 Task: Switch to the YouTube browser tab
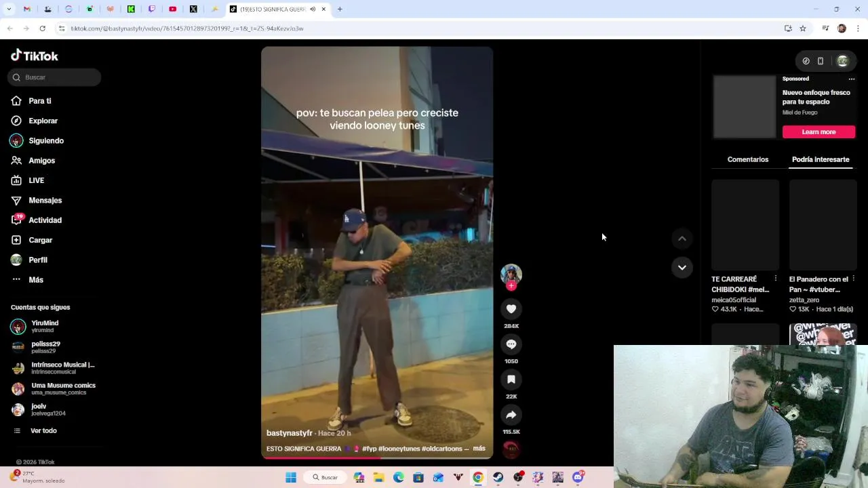point(173,9)
